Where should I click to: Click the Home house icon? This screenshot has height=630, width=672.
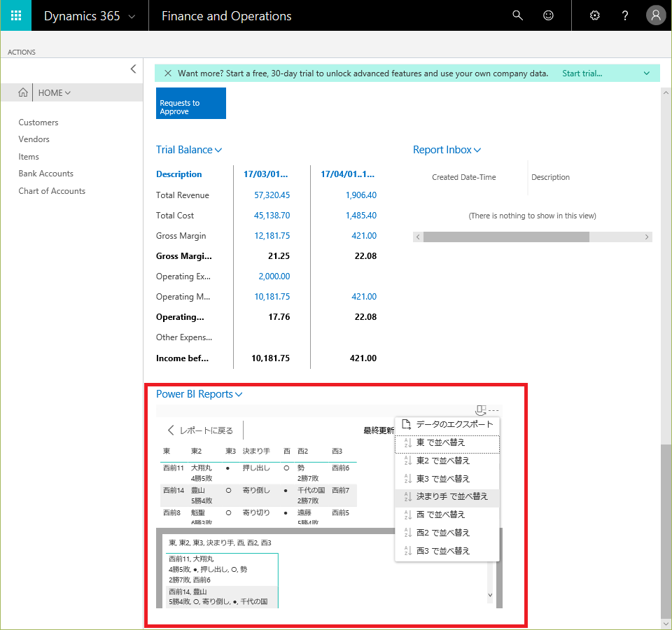[x=22, y=92]
